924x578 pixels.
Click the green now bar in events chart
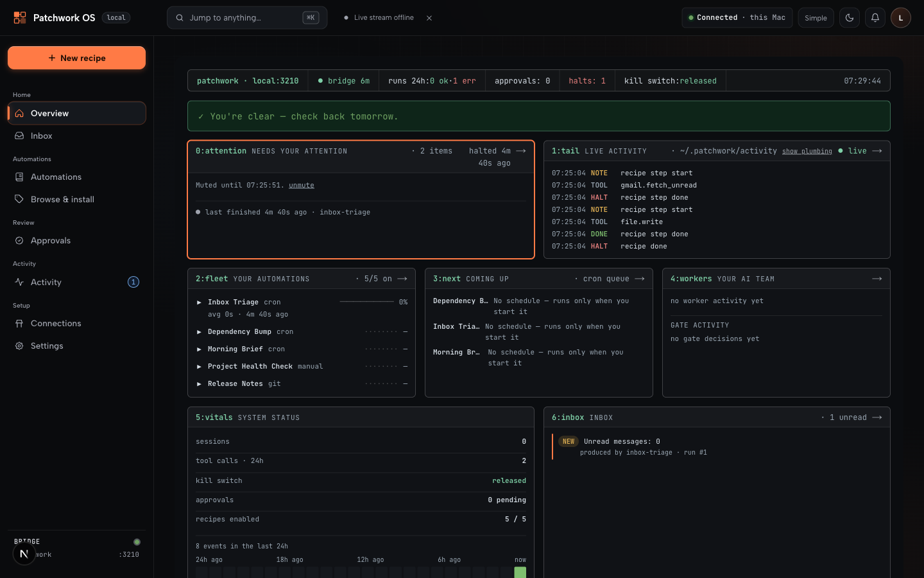point(520,572)
